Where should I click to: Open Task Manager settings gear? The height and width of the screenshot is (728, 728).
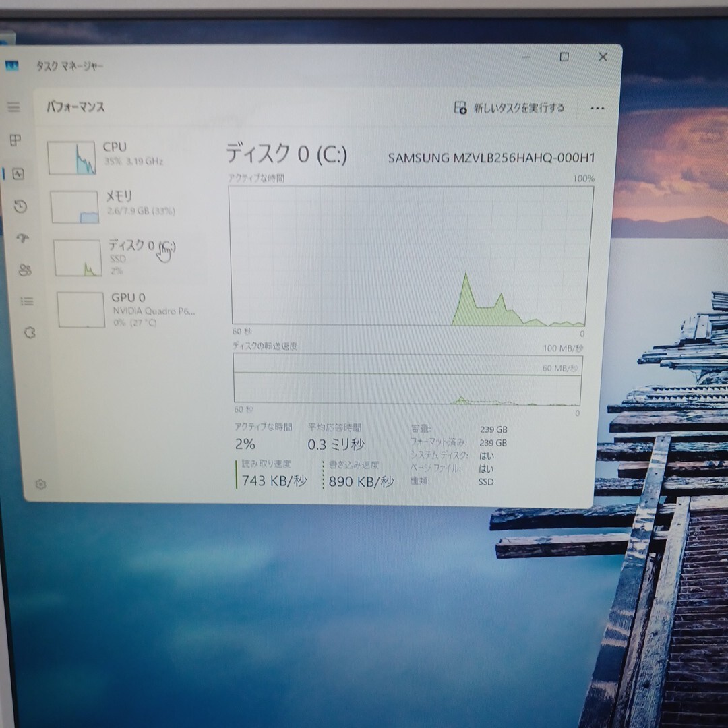[41, 484]
